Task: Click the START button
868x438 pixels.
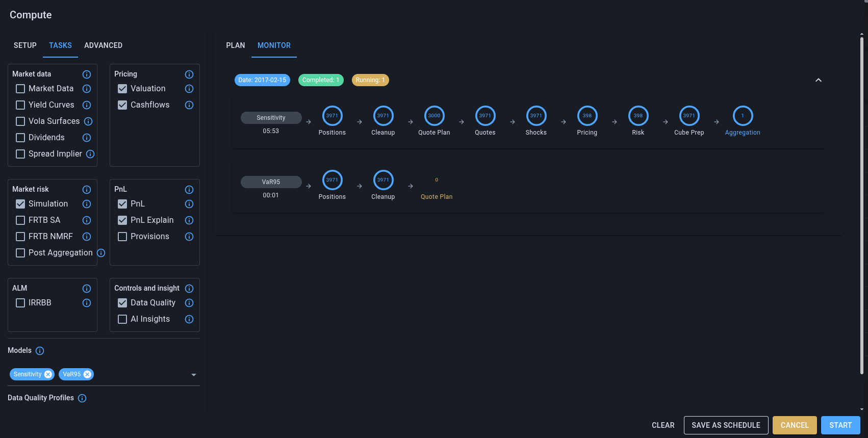Action: (x=840, y=425)
